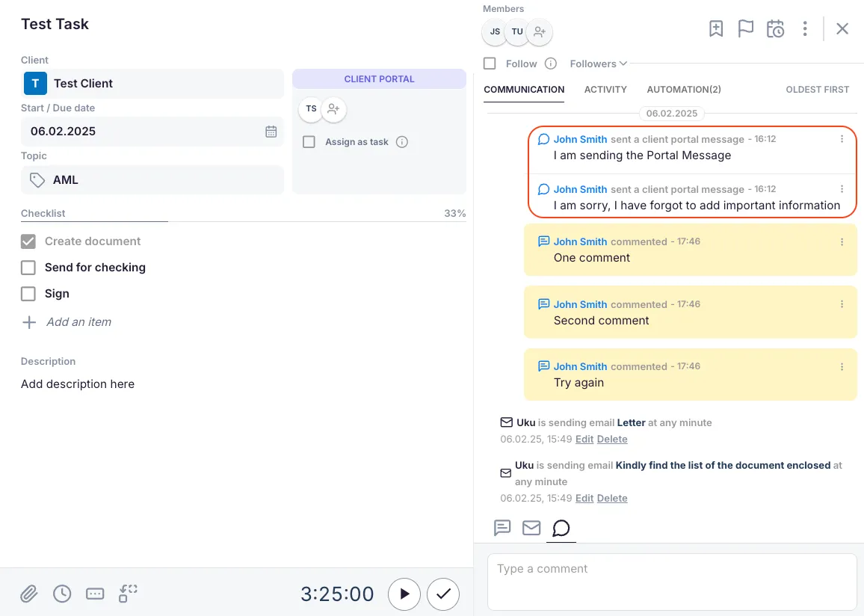The image size is (864, 616).
Task: Select the email envelope compose icon
Action: pos(531,528)
